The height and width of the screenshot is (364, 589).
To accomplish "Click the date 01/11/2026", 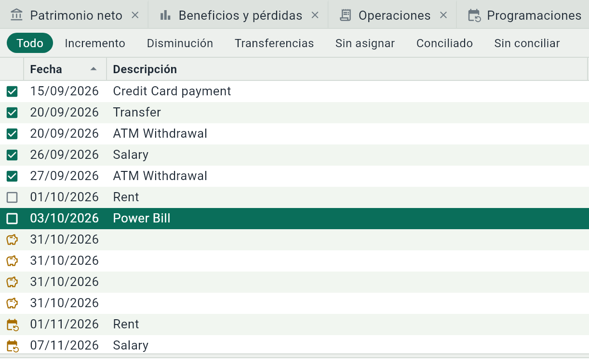I will (x=64, y=324).
